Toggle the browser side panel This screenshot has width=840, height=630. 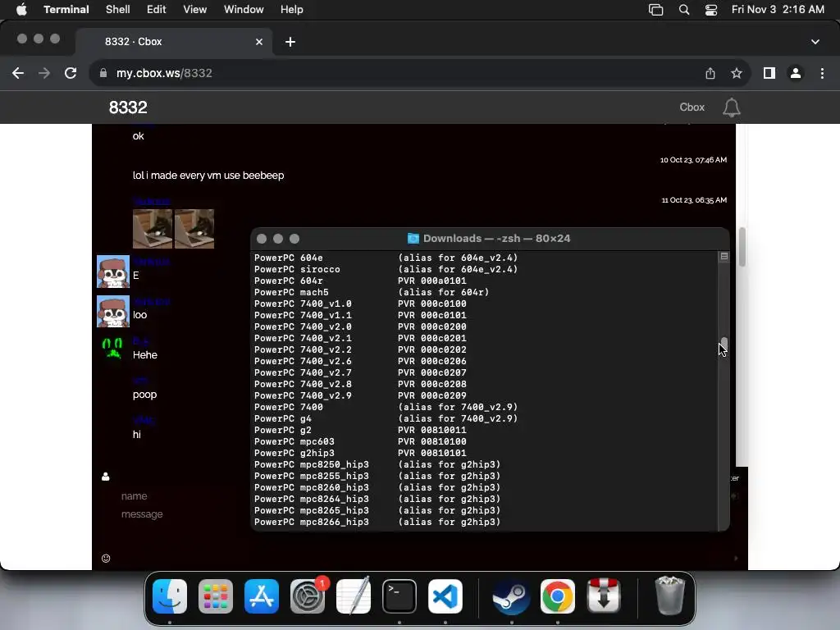click(769, 73)
